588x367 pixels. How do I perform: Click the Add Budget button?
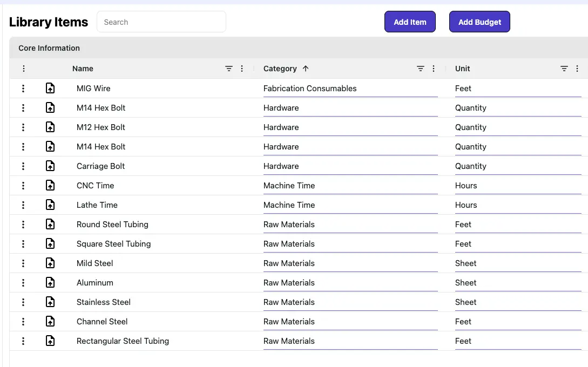pos(479,22)
